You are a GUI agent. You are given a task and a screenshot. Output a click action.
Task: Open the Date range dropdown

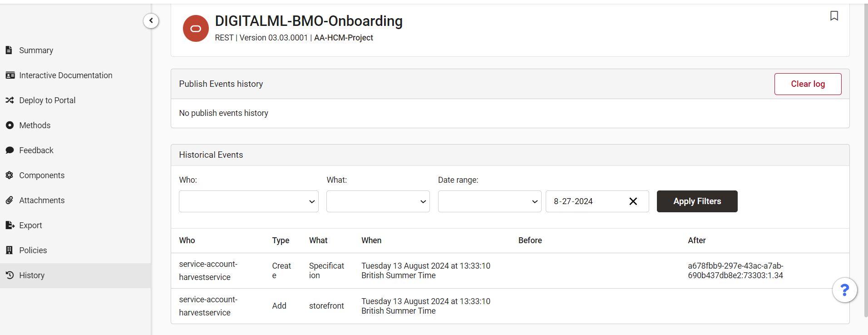[x=490, y=201]
